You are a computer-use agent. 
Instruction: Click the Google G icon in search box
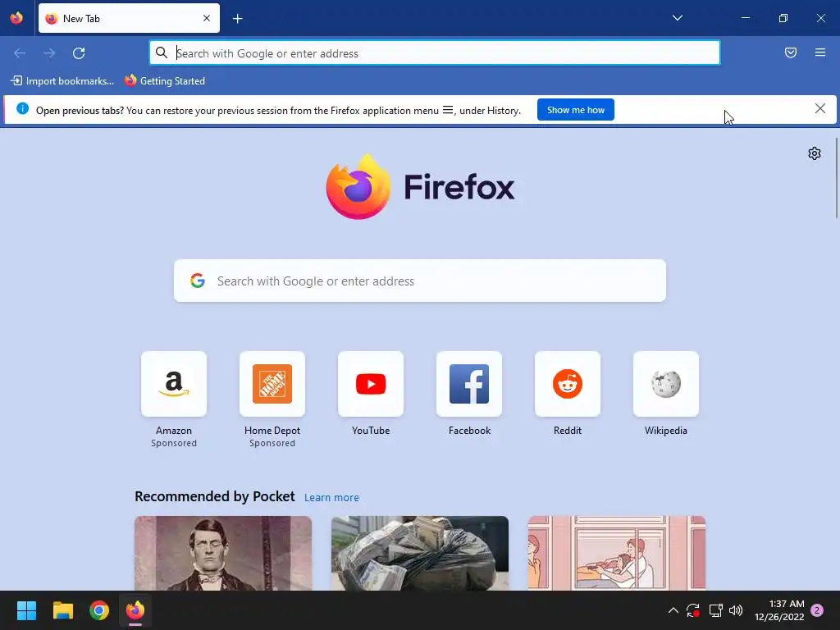click(198, 281)
